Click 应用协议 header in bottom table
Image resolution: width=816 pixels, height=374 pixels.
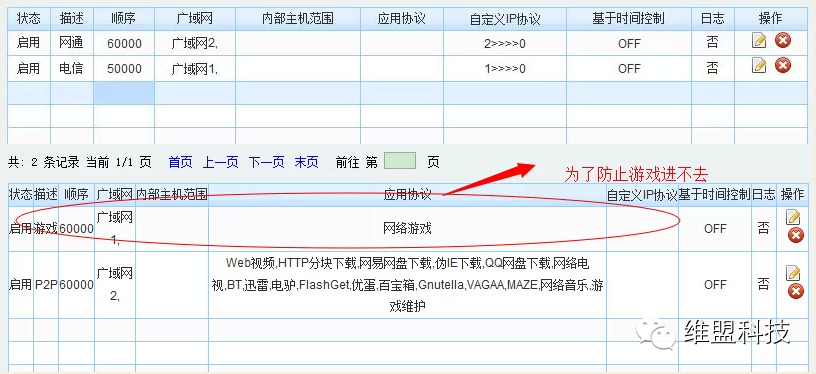pyautogui.click(x=407, y=195)
